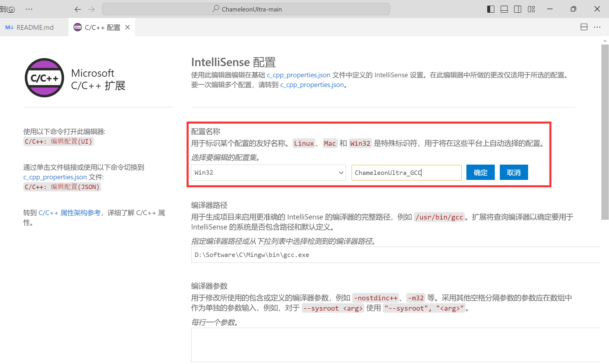609x364 pixels.
Task: Open editor more actions ellipsis
Action: click(597, 27)
